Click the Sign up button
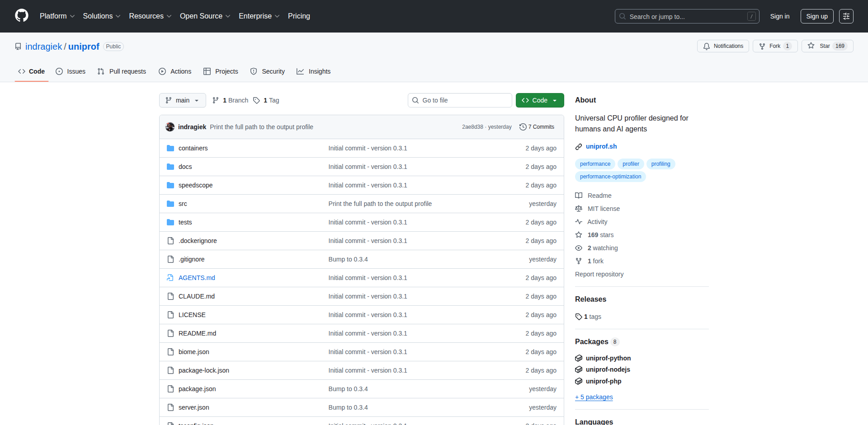This screenshot has height=425, width=868. click(x=817, y=16)
